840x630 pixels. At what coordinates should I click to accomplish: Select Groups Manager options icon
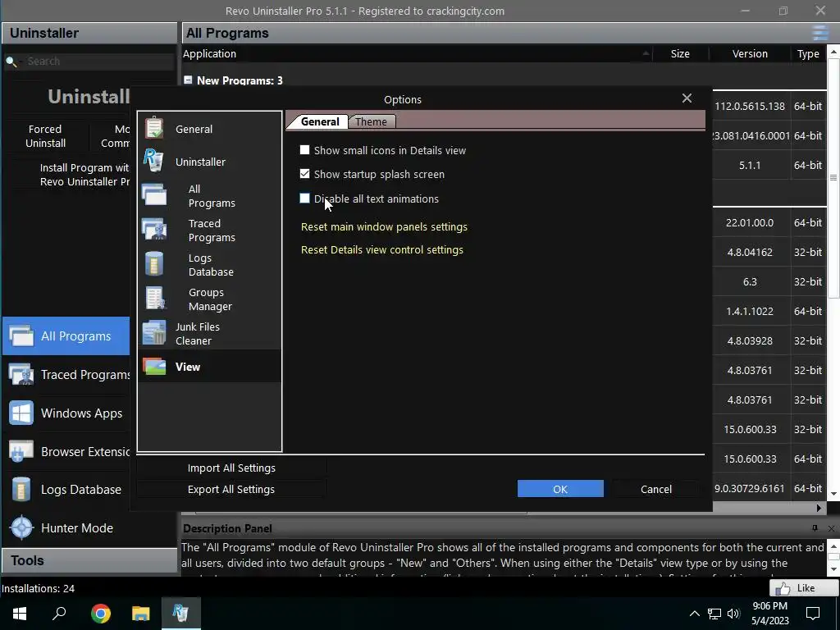click(155, 299)
